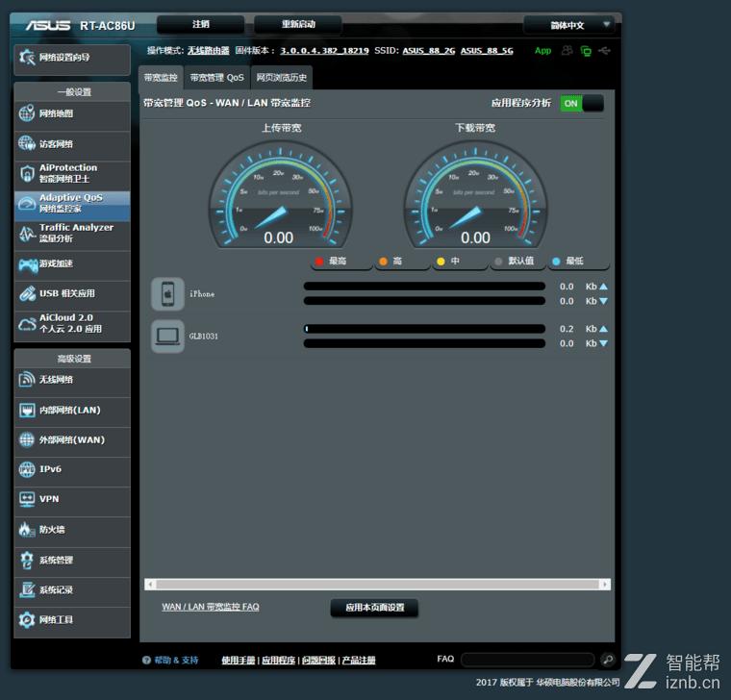This screenshot has width=731, height=700.
Task: Switch to 带宽管理 QoS tab
Action: (216, 77)
